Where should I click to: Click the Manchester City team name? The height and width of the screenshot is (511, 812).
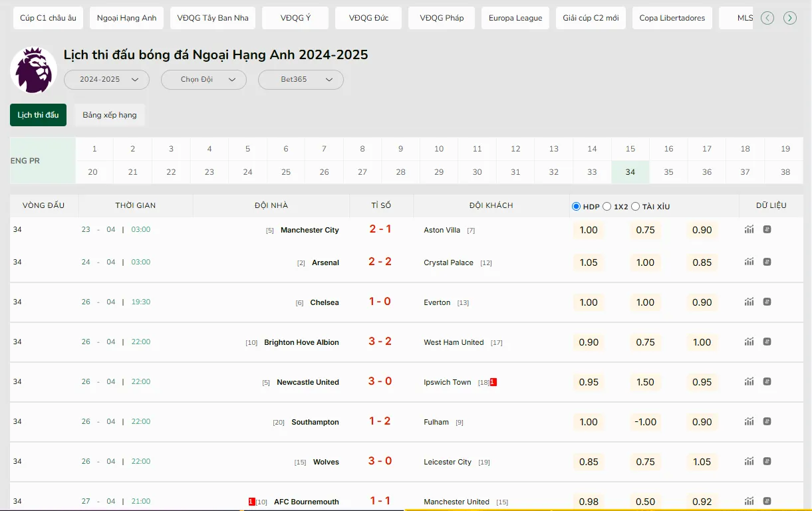point(310,230)
